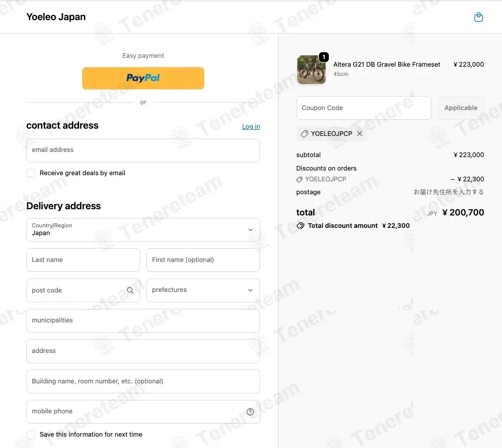Click the Coupon Code input field
502x448 pixels.
363,108
